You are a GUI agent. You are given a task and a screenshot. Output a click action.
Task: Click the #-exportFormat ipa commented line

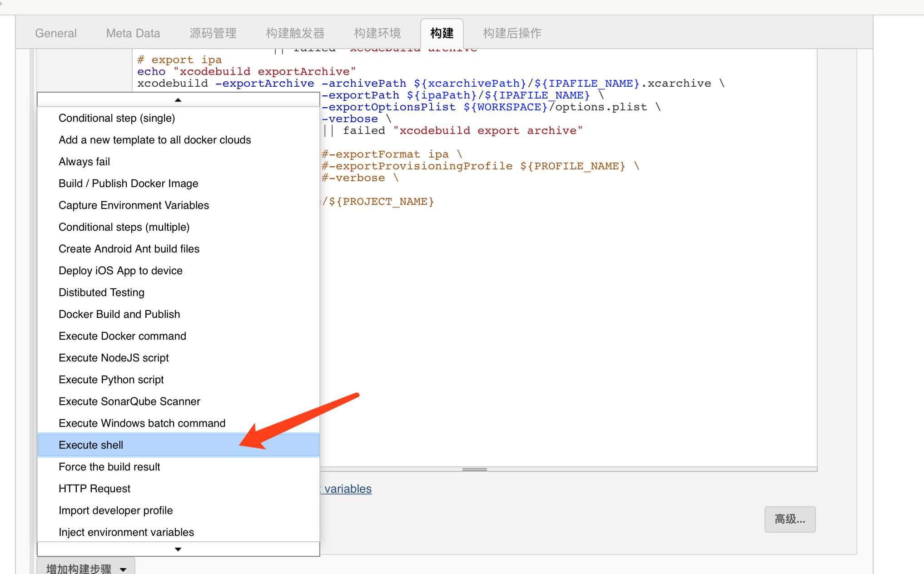[392, 154]
